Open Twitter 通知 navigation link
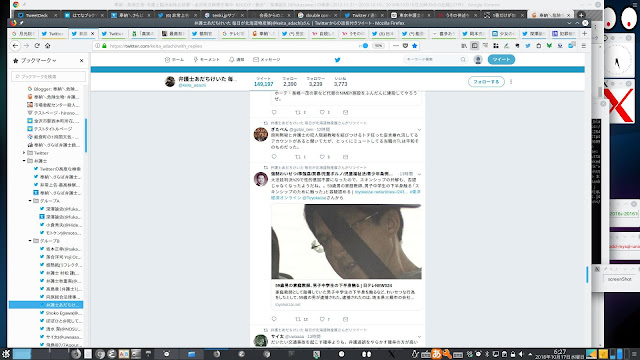640x360 pixels. pyautogui.click(x=236, y=60)
